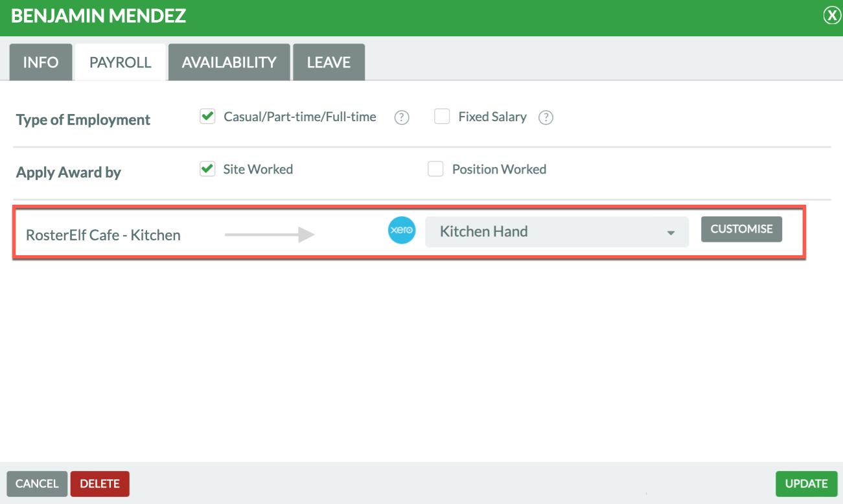This screenshot has height=504, width=843.
Task: Click the CUSTOMISE button
Action: click(741, 229)
